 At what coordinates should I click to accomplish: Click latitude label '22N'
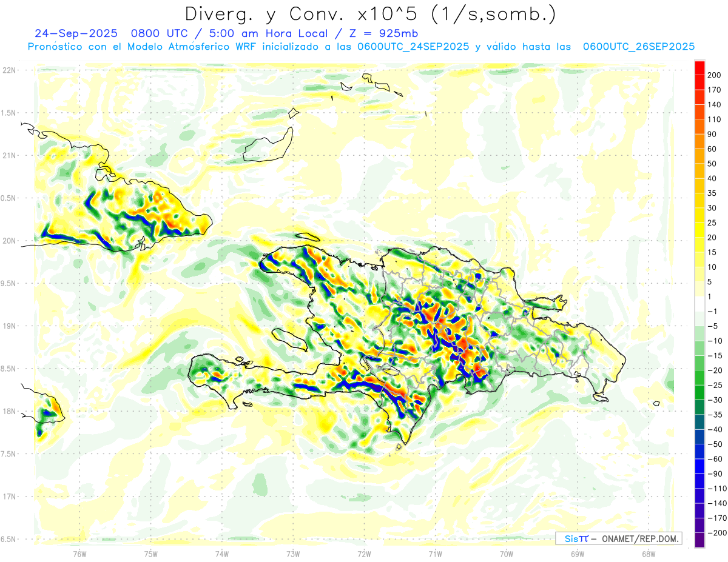(9, 70)
